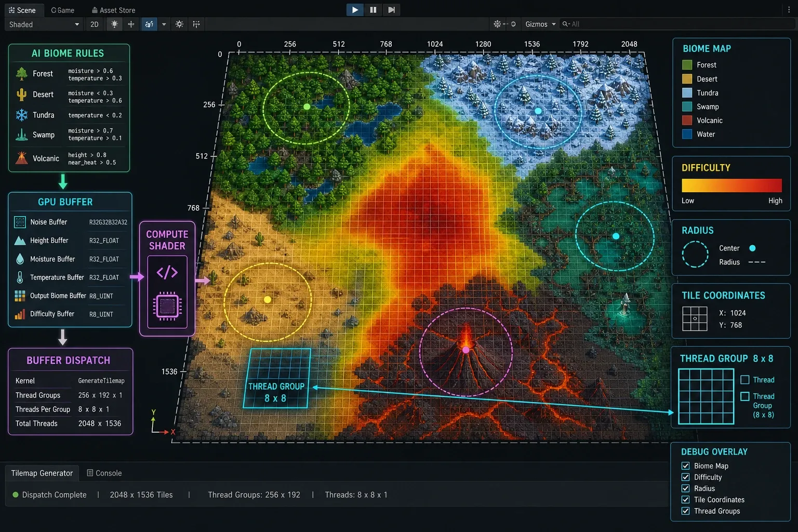Screen dimensions: 798x532
Task: Select the Tilemap Generator tab
Action: (x=42, y=473)
